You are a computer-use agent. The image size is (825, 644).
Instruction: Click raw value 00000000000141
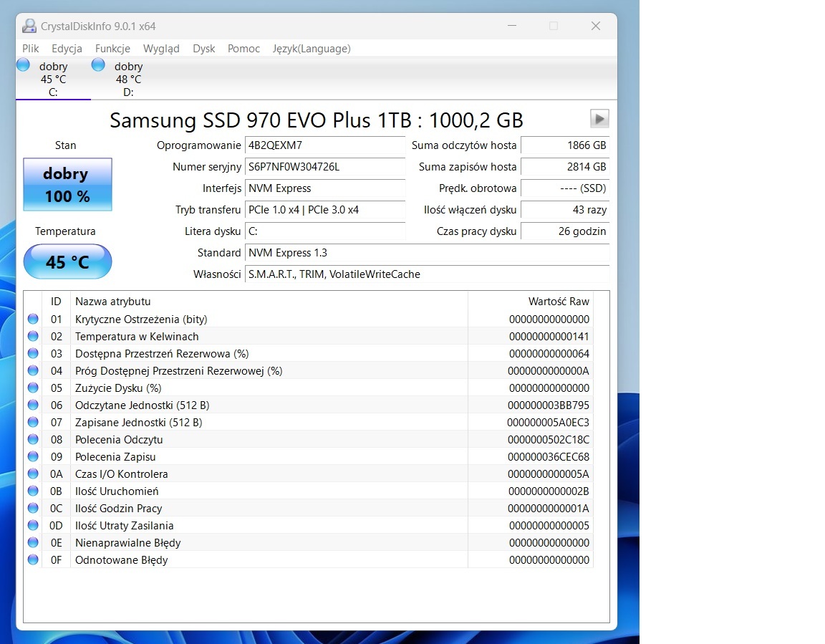[549, 336]
